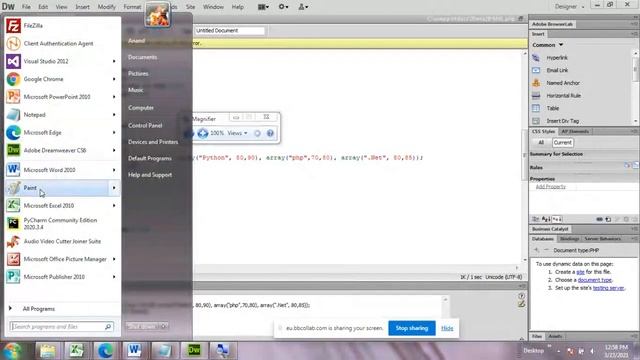Expand Visual Studio 2012 jump list arrow
The width and height of the screenshot is (640, 360).
(114, 61)
